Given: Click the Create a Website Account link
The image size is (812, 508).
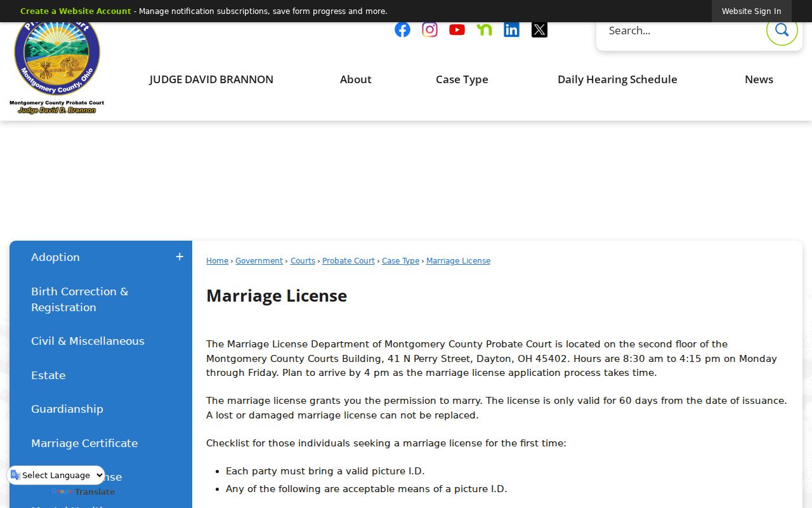Looking at the screenshot, I should [x=75, y=11].
